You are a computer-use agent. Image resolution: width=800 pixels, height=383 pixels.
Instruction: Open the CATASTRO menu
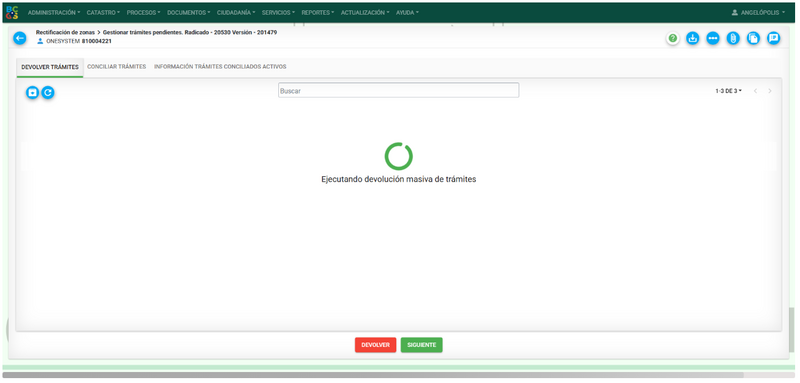(x=103, y=13)
